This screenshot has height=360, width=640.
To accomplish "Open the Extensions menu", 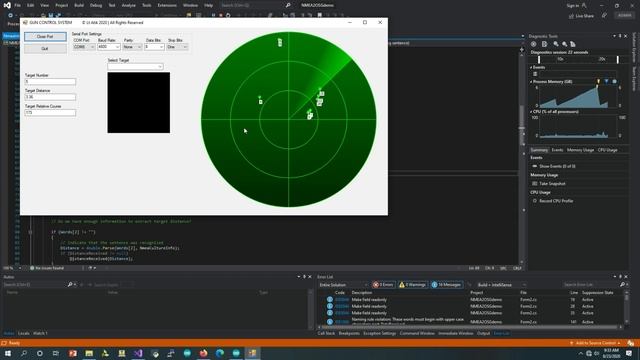I will 167,5.
